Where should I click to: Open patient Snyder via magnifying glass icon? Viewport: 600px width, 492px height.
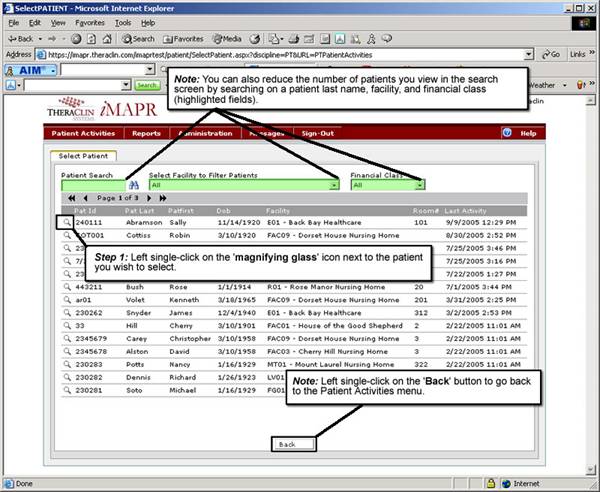point(67,311)
